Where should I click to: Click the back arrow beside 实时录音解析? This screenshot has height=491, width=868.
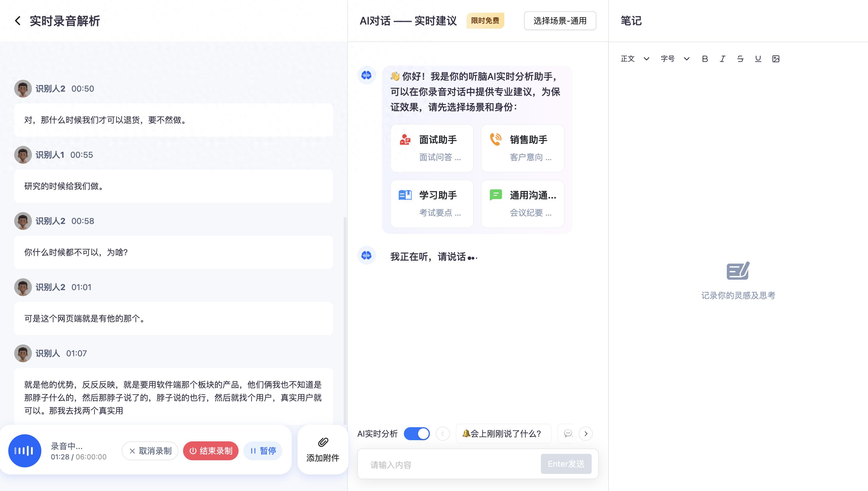coord(17,21)
